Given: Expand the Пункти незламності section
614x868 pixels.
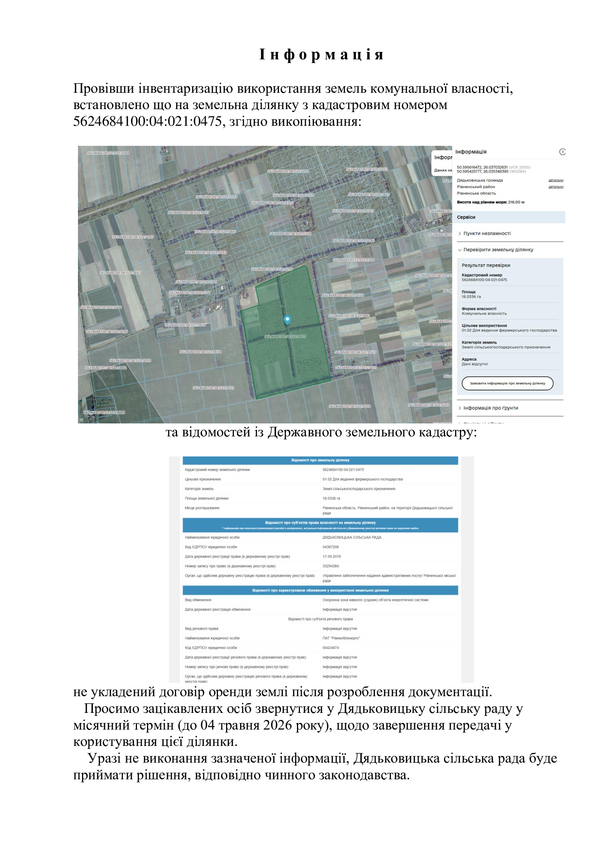Looking at the screenshot, I should click(x=487, y=233).
